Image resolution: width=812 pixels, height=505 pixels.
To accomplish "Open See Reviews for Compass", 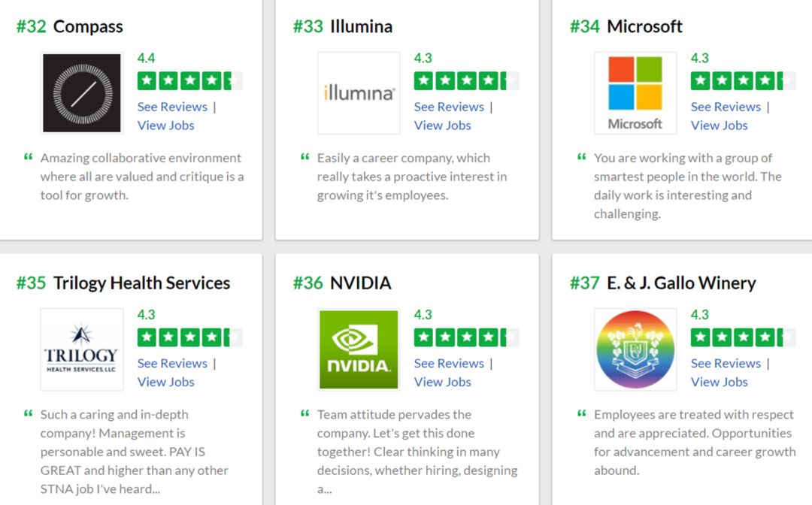I will click(x=172, y=107).
